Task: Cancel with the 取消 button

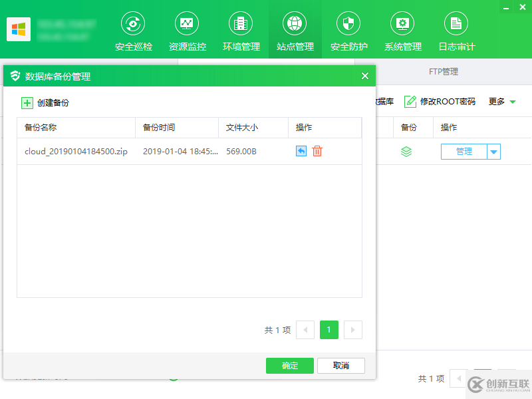Action: 341,365
